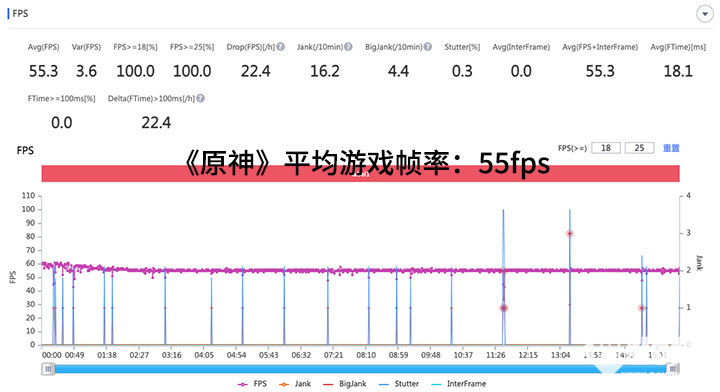Click the FPS threshold field showing 18
720x392 pixels.
pyautogui.click(x=606, y=148)
